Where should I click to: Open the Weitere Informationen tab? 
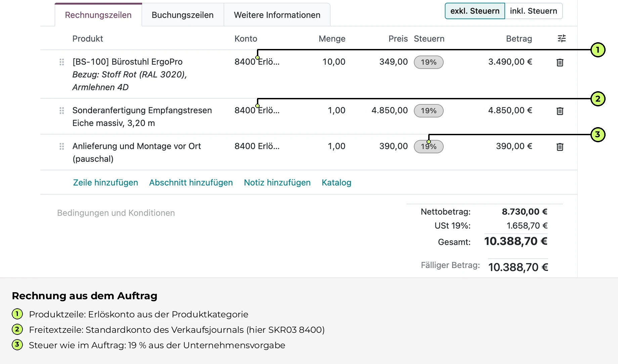277,15
